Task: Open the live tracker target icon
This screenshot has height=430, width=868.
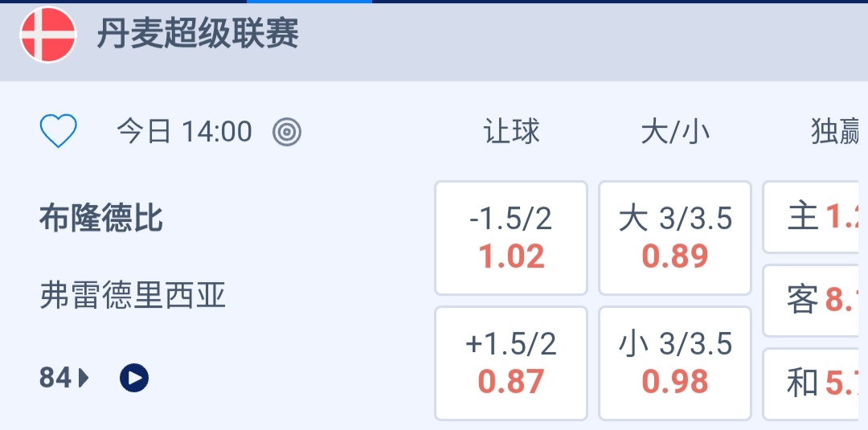Action: coord(287,131)
